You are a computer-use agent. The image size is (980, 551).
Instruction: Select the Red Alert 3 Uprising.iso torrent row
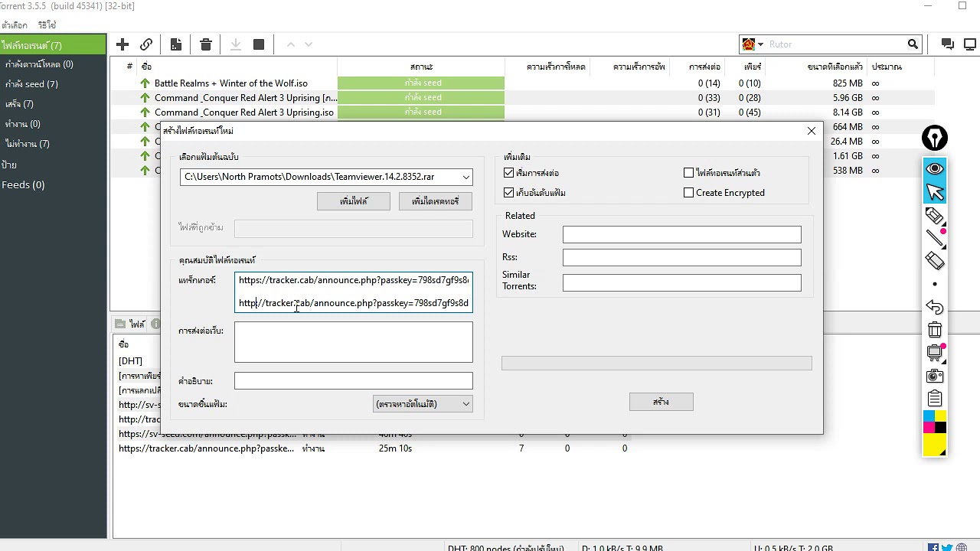(x=522, y=112)
